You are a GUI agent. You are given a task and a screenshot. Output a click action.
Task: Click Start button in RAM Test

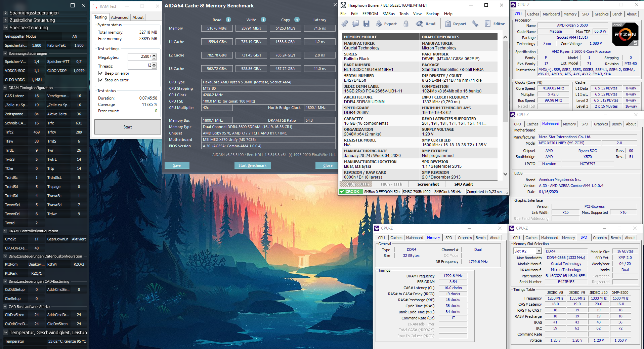128,127
